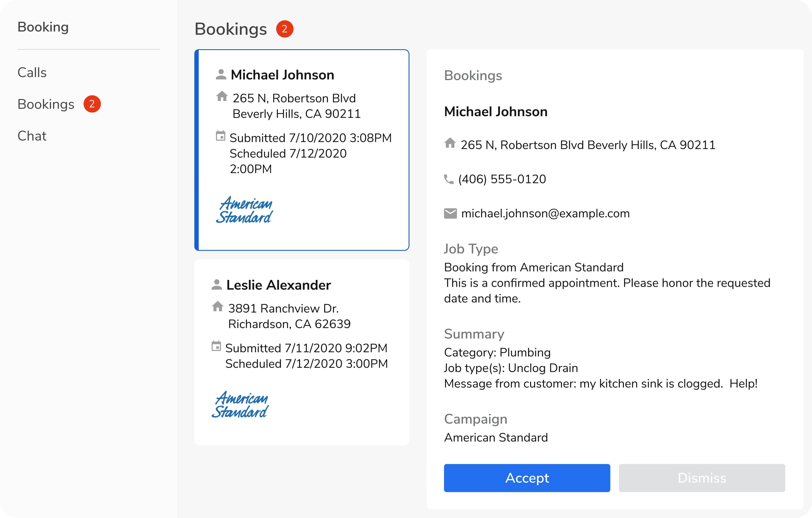Image resolution: width=812 pixels, height=518 pixels.
Task: Click the phone icon beside (406) 555-0120
Action: tap(449, 179)
